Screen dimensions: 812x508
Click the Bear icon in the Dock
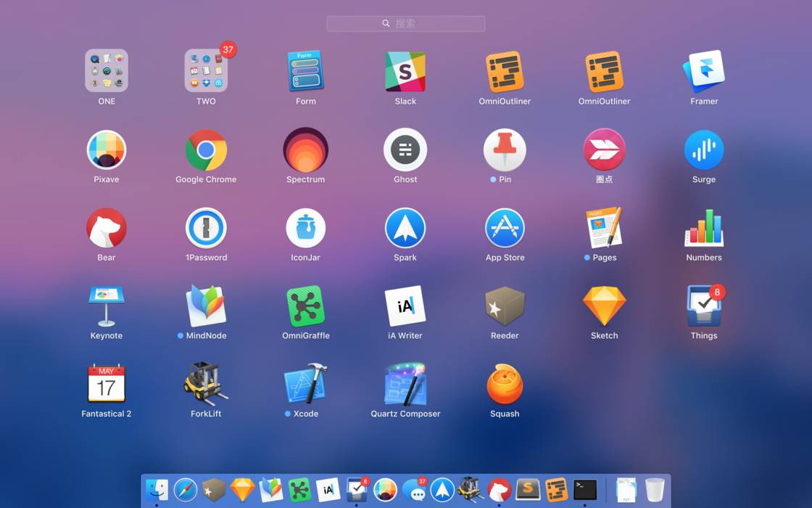click(500, 490)
